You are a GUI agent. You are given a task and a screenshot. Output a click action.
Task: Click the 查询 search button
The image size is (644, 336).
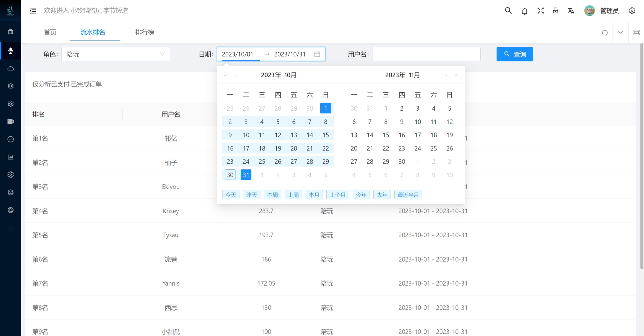(x=515, y=54)
